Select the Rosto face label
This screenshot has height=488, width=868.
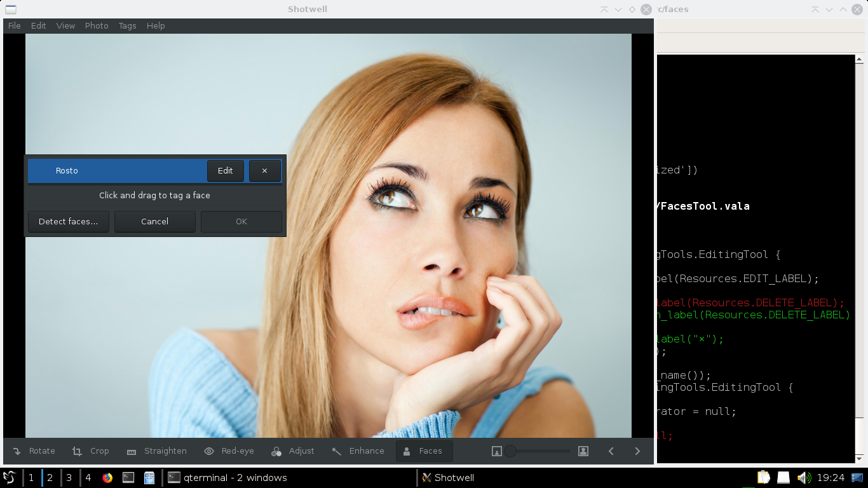coord(67,171)
